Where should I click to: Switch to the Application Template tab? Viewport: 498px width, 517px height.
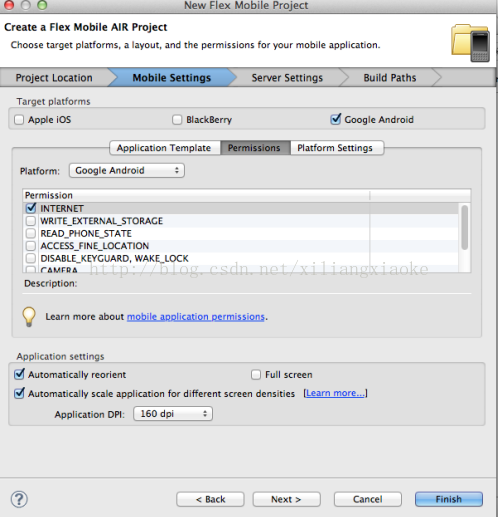pos(165,148)
